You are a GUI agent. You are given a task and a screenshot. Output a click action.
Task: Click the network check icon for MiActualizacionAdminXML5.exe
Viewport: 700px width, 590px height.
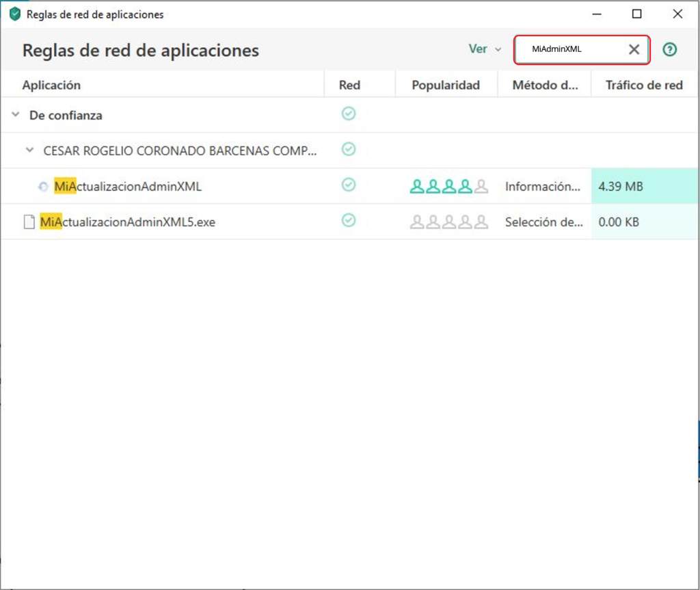349,221
